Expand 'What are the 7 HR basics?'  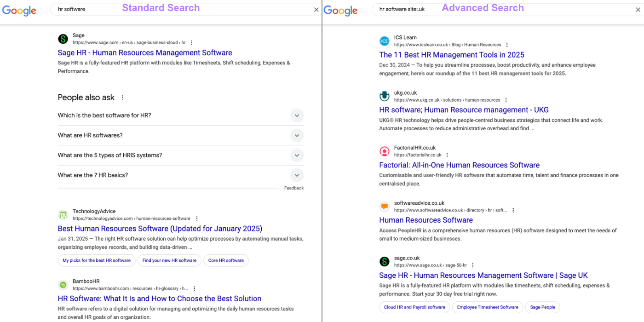click(297, 175)
